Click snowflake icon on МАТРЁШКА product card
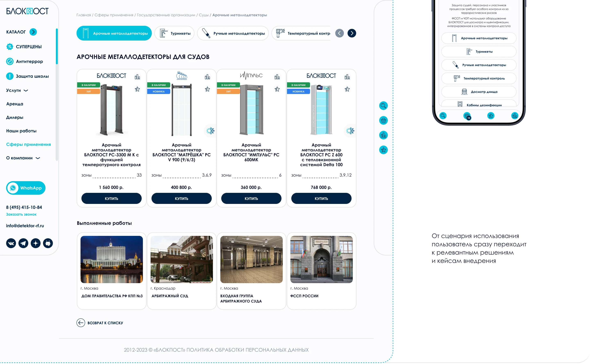Image resolution: width=590 pixels, height=364 pixels. (210, 131)
